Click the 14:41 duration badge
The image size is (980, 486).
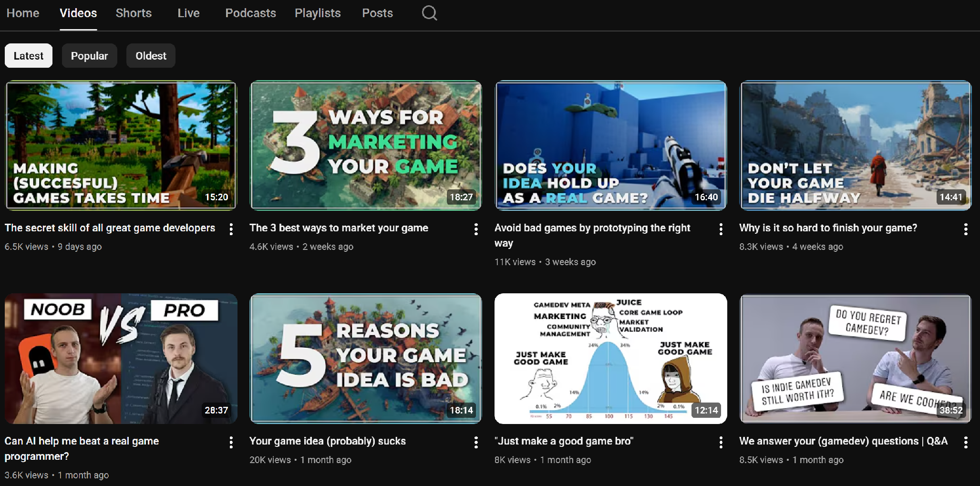click(x=951, y=197)
